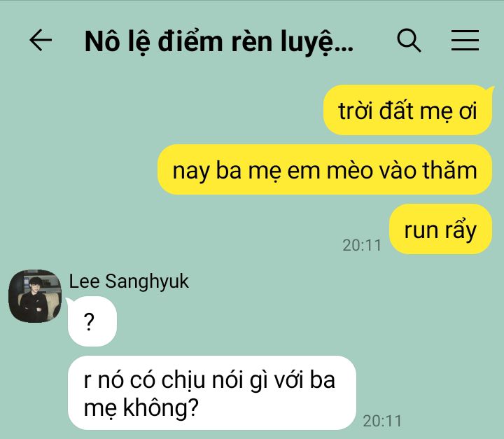Image resolution: width=504 pixels, height=439 pixels.
Task: Tap the white '?' message bubble
Action: 92,321
